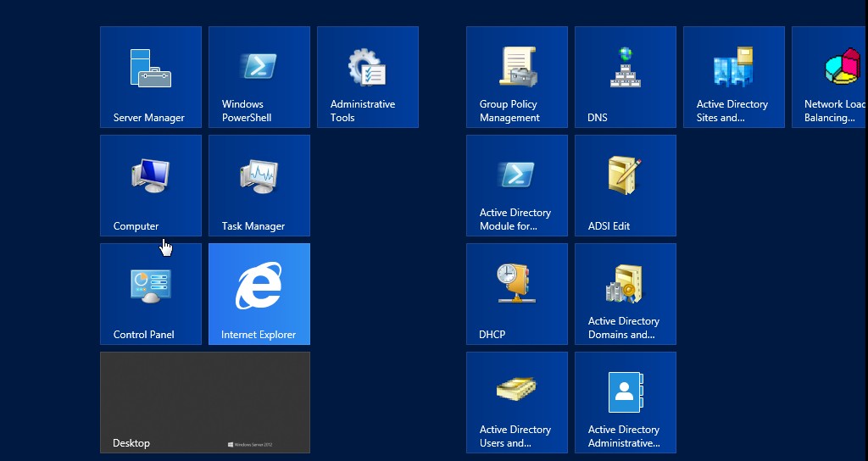Open Active Directory Users and Computers tile
This screenshot has height=461, width=868.
tap(517, 403)
